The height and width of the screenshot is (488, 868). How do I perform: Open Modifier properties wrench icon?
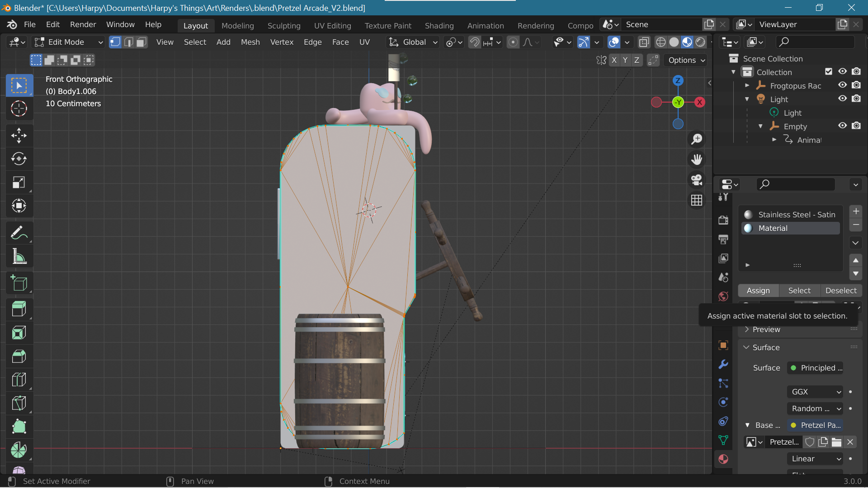(x=723, y=364)
